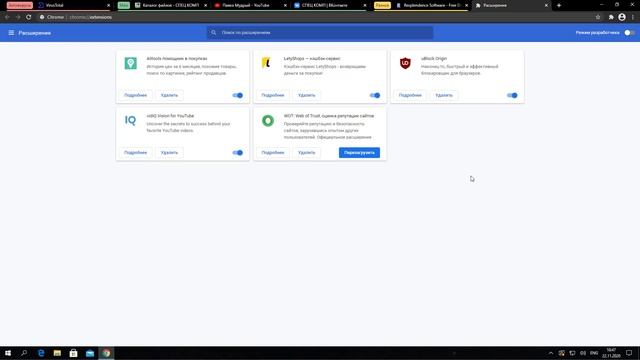Open Microsoft Store from the taskbar
The height and width of the screenshot is (360, 640).
coord(73,353)
